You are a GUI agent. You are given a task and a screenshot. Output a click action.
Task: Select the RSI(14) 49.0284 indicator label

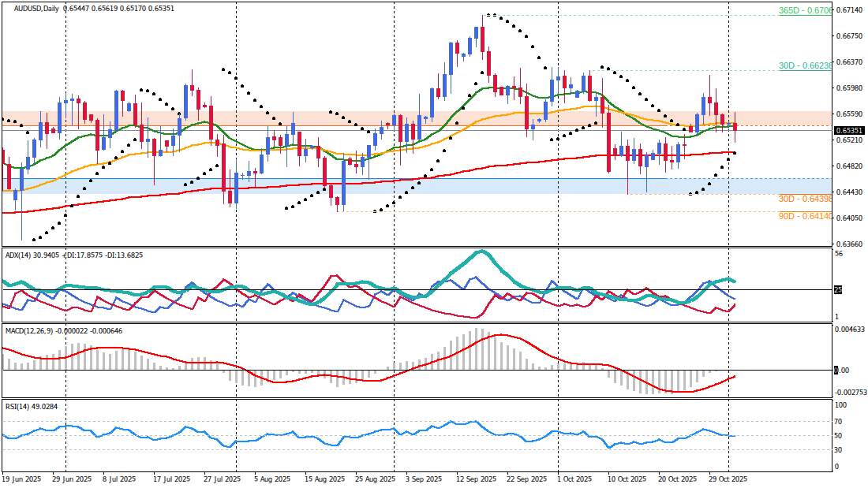(31, 407)
